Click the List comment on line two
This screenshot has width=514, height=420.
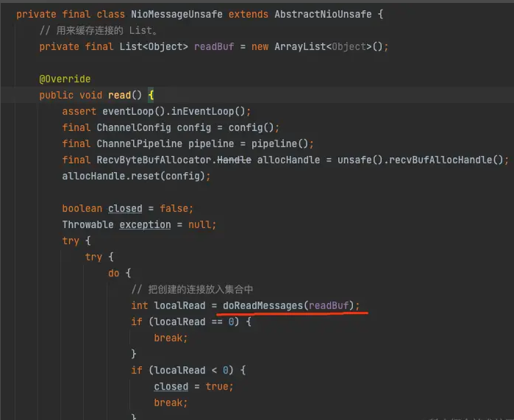[x=99, y=30]
